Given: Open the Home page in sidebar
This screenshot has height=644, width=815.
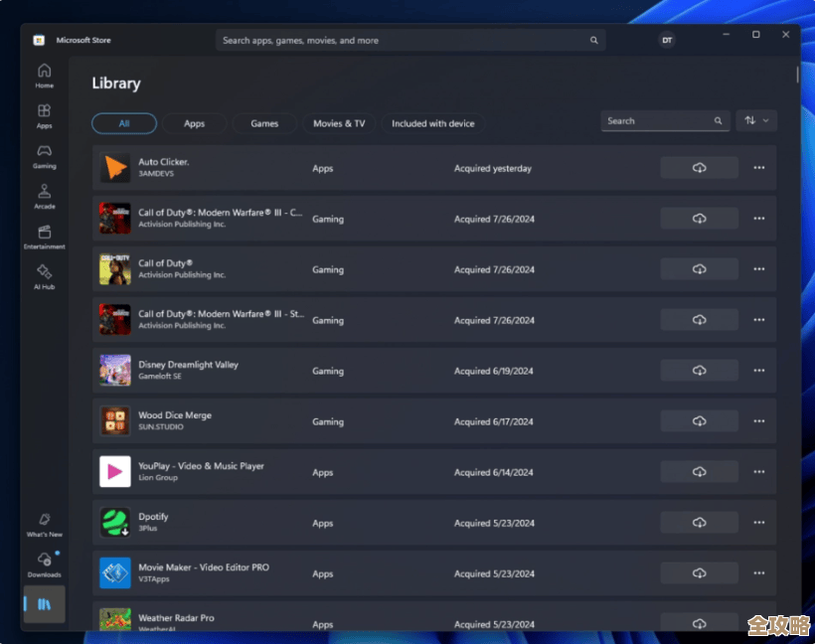Looking at the screenshot, I should 45,76.
